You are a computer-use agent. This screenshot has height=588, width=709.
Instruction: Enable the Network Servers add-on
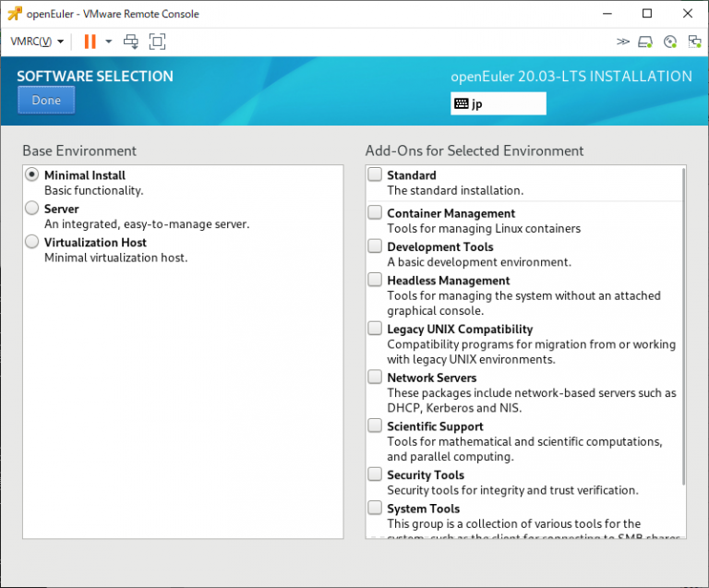pos(375,377)
